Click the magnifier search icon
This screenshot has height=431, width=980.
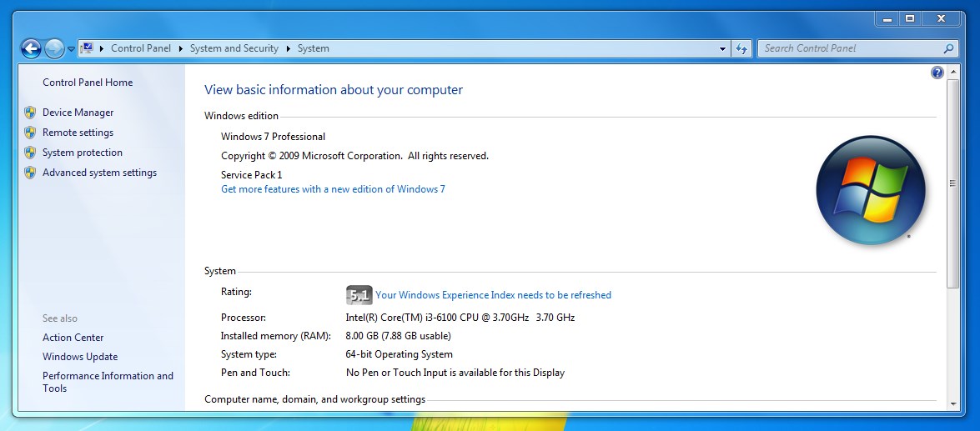tap(949, 48)
